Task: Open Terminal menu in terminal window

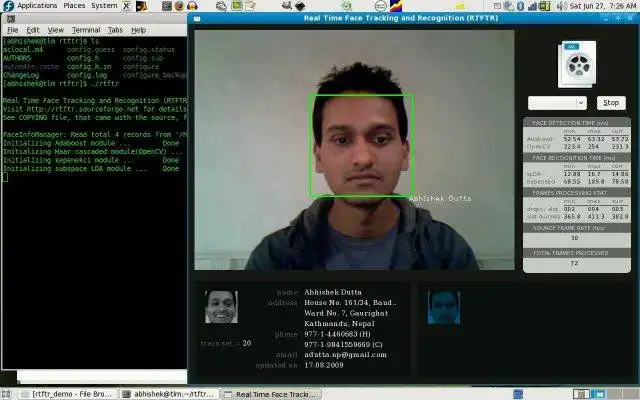Action: [86, 30]
